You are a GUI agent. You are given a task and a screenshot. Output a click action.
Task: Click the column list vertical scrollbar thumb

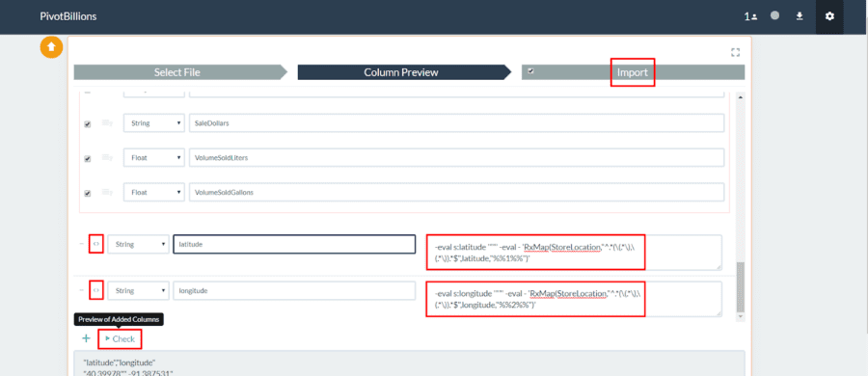tap(740, 287)
